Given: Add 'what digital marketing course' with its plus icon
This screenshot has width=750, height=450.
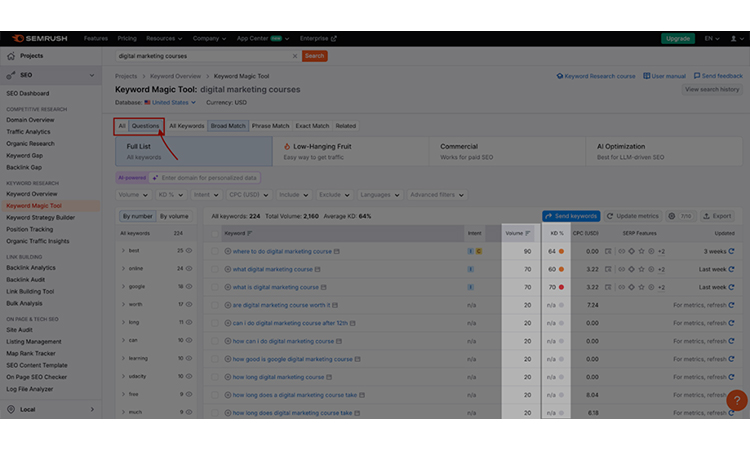Looking at the screenshot, I should tap(228, 269).
